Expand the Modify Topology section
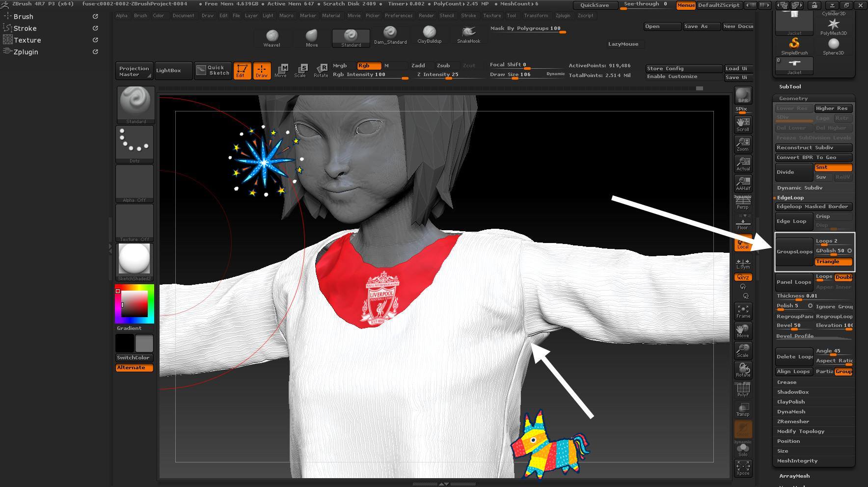Viewport: 868px width, 487px height. pyautogui.click(x=800, y=432)
